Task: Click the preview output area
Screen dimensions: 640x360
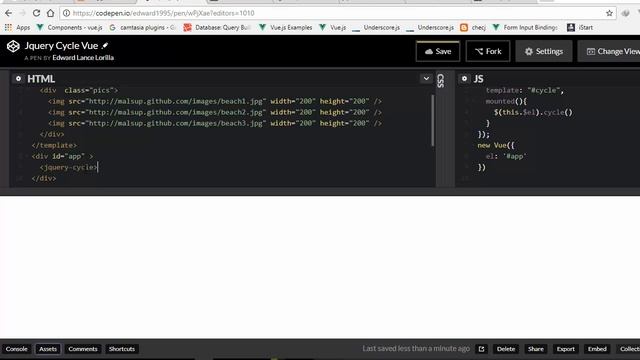Action: click(320, 267)
